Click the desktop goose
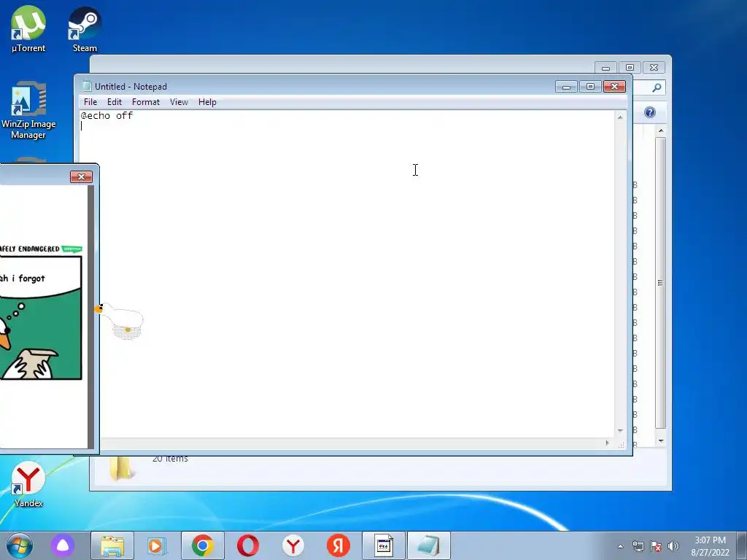The height and width of the screenshot is (560, 747). [120, 321]
